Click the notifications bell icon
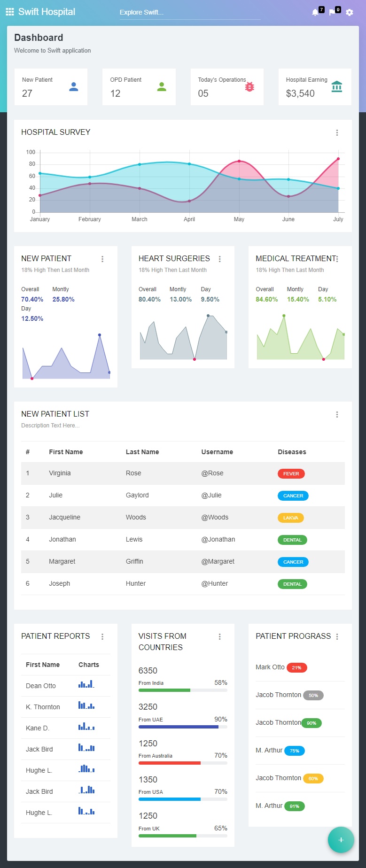 pos(315,12)
